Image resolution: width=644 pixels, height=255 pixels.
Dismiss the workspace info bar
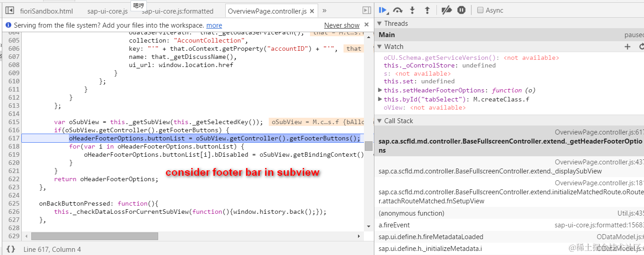[367, 24]
